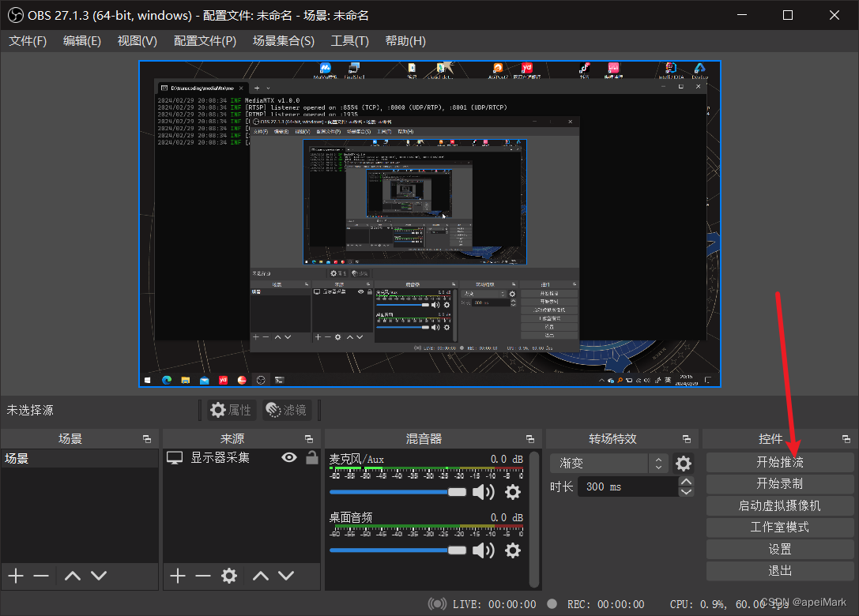Enable 工作室模式 studio mode
This screenshot has width=859, height=616.
779,528
